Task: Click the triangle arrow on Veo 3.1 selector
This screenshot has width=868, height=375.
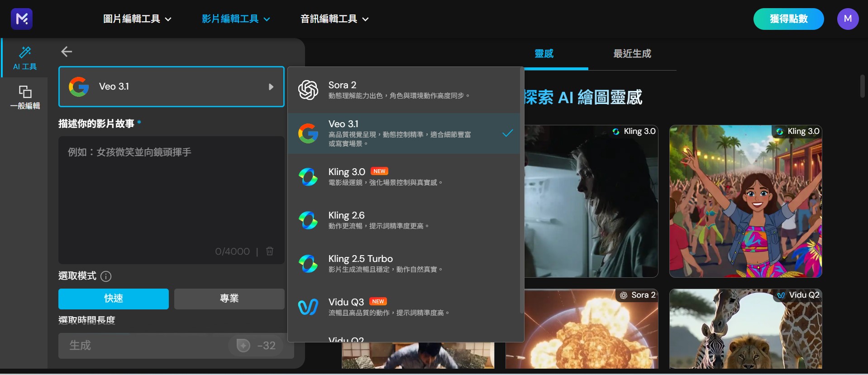Action: pos(271,87)
